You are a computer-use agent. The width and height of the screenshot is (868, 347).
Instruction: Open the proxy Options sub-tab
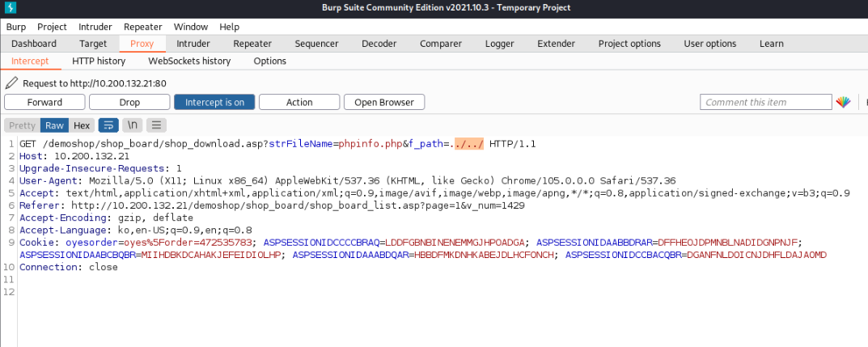click(269, 61)
